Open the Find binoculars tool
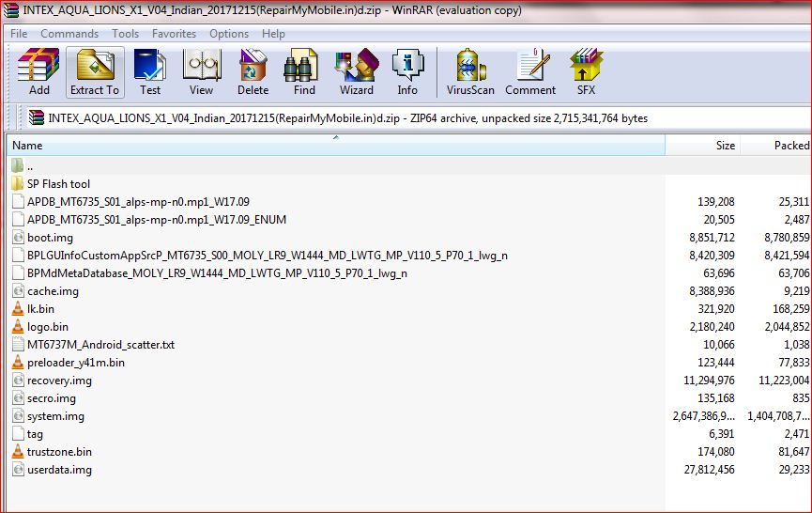This screenshot has width=812, height=513. [x=304, y=71]
